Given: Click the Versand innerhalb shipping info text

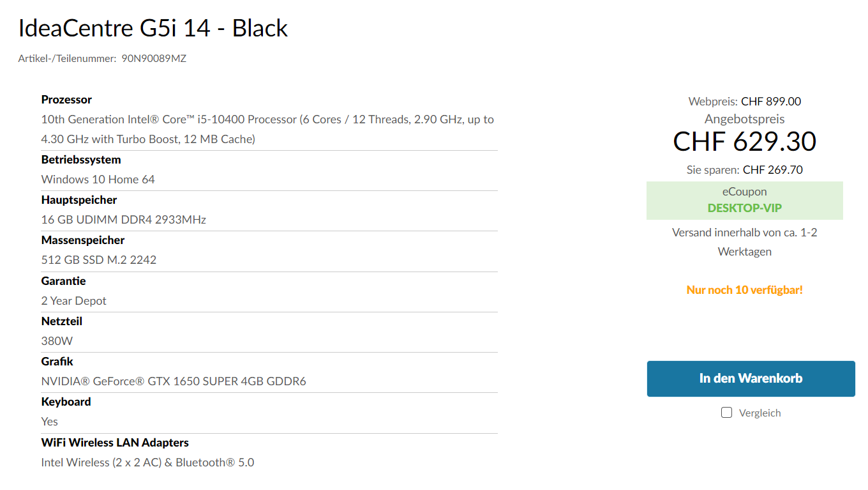Looking at the screenshot, I should [744, 233].
